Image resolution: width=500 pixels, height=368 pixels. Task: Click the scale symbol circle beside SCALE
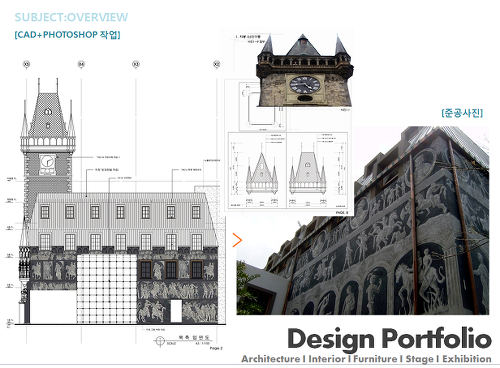[x=160, y=341]
